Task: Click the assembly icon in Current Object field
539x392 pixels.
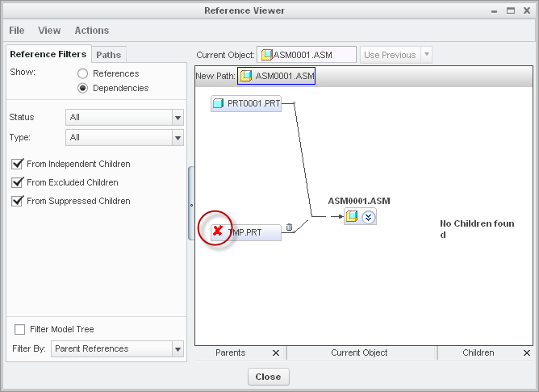Action: [x=267, y=55]
